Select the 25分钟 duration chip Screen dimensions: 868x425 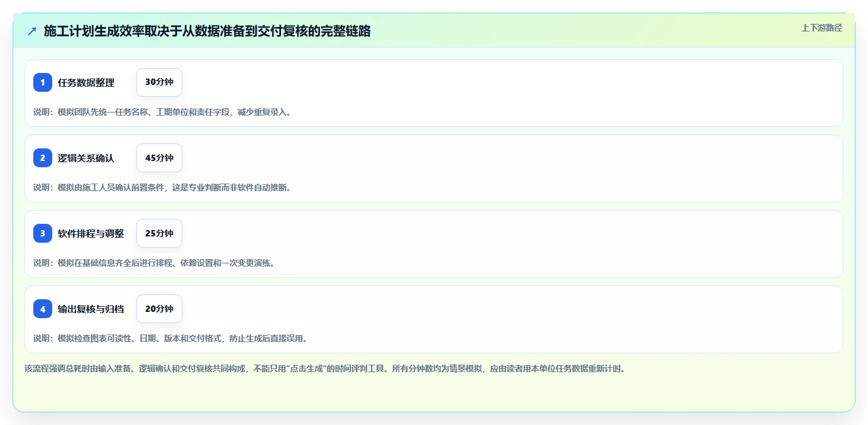tap(159, 233)
